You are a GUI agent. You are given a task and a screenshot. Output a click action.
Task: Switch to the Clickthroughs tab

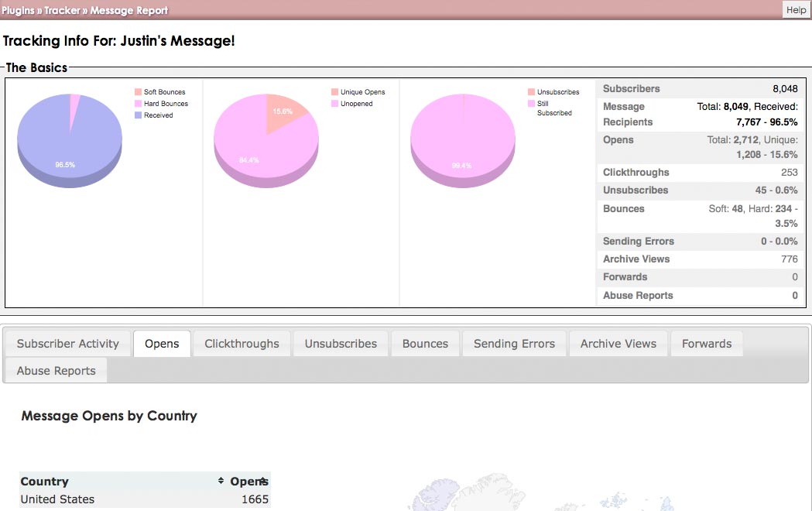(241, 343)
